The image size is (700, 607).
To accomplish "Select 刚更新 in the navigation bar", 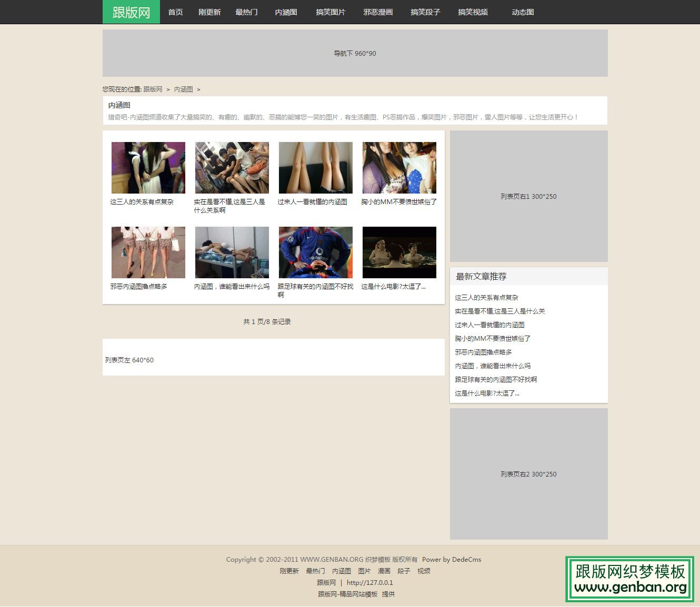I will [x=209, y=12].
